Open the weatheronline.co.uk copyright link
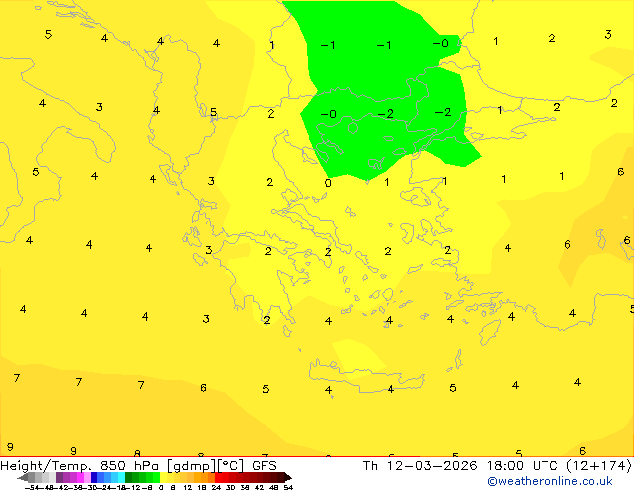Screen dimensions: 634x490 click(x=550, y=481)
